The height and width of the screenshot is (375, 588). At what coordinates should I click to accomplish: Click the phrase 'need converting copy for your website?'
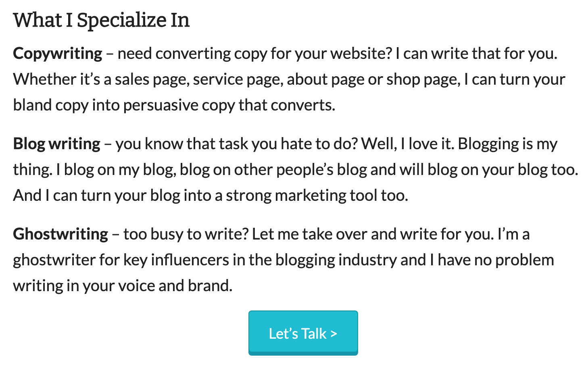click(x=254, y=53)
